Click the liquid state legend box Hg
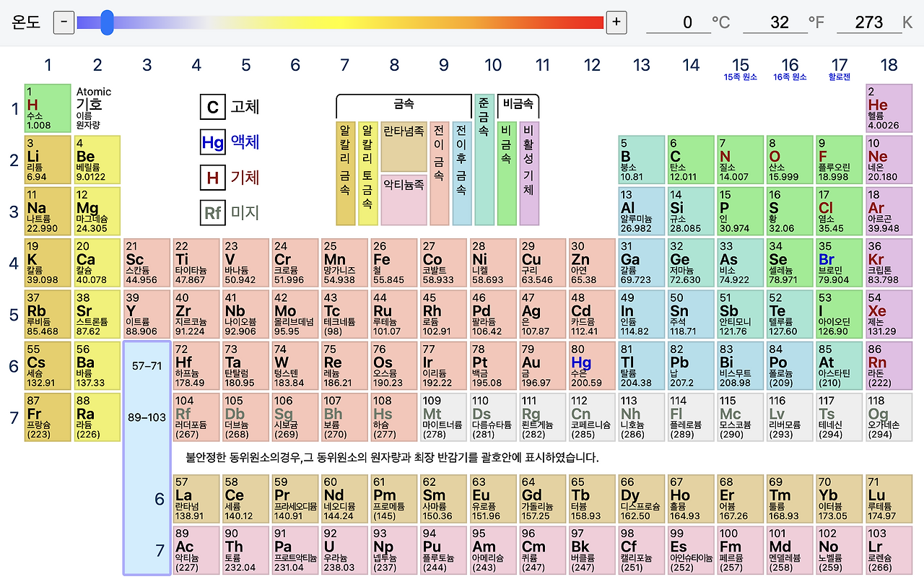Image resolution: width=924 pixels, height=587 pixels. [213, 143]
